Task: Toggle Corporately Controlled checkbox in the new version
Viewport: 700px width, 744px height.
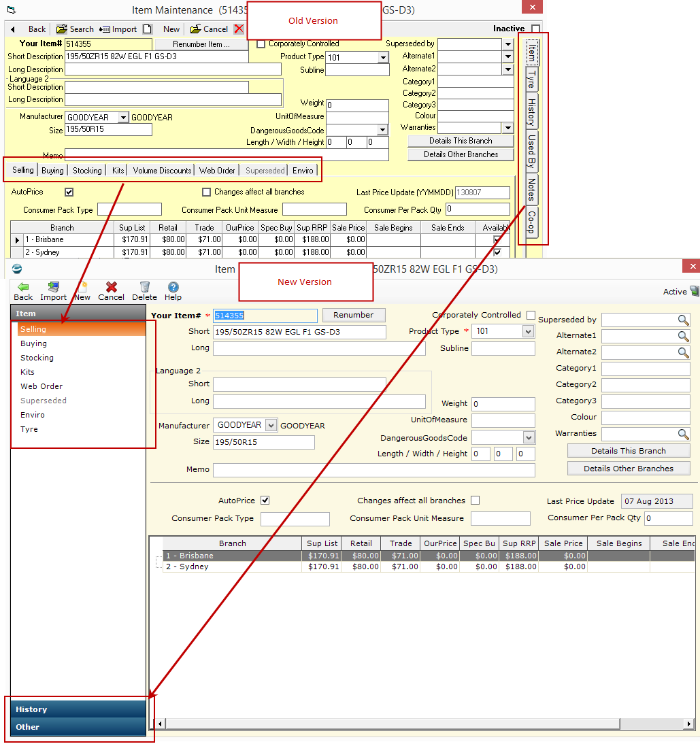Action: click(531, 315)
